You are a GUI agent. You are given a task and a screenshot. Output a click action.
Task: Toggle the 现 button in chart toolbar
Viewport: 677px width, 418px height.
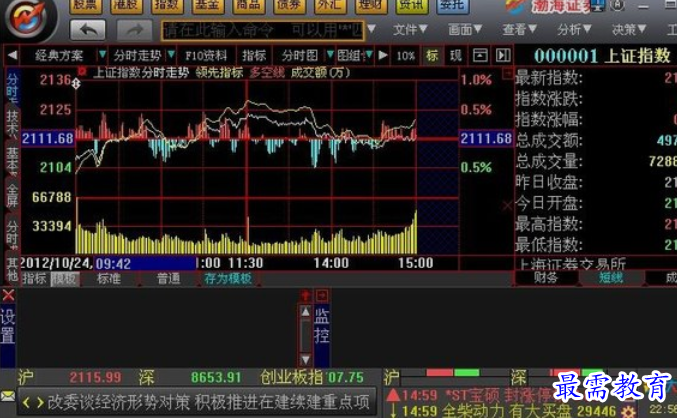(x=456, y=55)
